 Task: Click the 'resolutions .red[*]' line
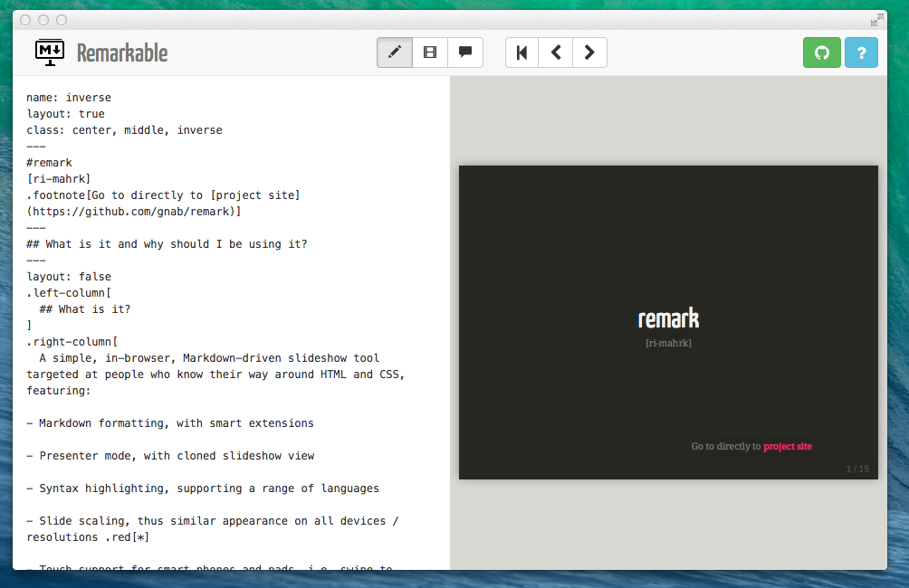coord(88,537)
